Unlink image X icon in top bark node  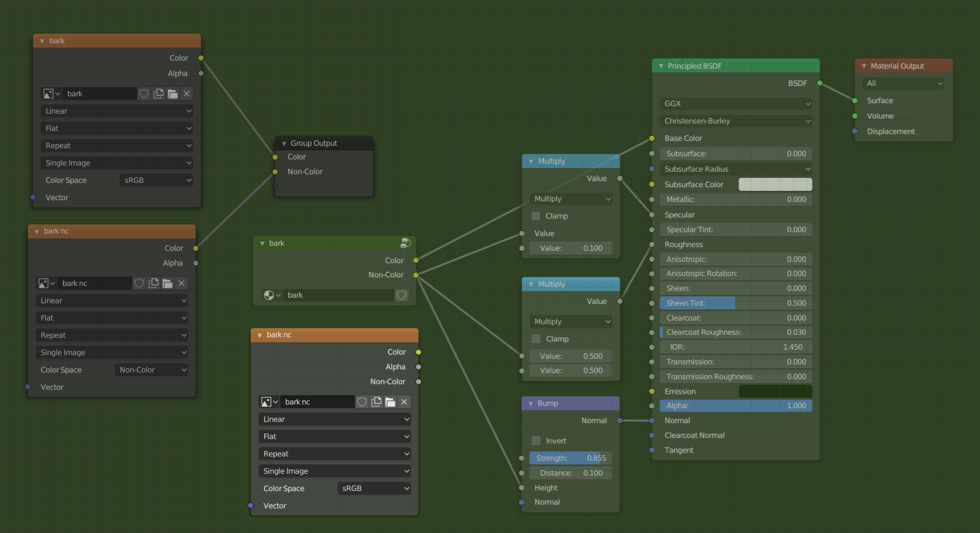pos(186,94)
